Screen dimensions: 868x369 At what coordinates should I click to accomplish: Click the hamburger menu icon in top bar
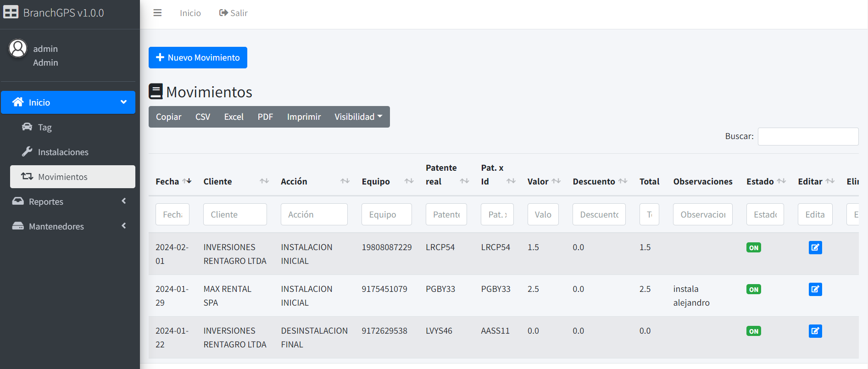(x=157, y=13)
